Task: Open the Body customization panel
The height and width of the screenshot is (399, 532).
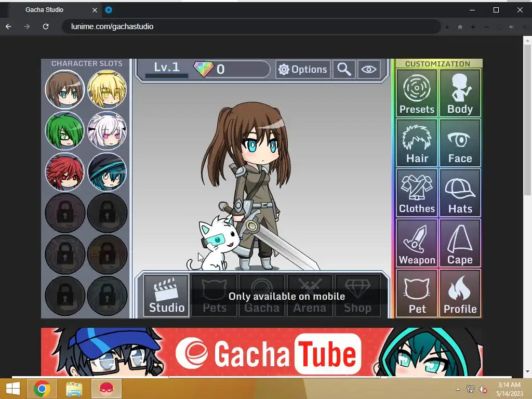Action: 460,93
